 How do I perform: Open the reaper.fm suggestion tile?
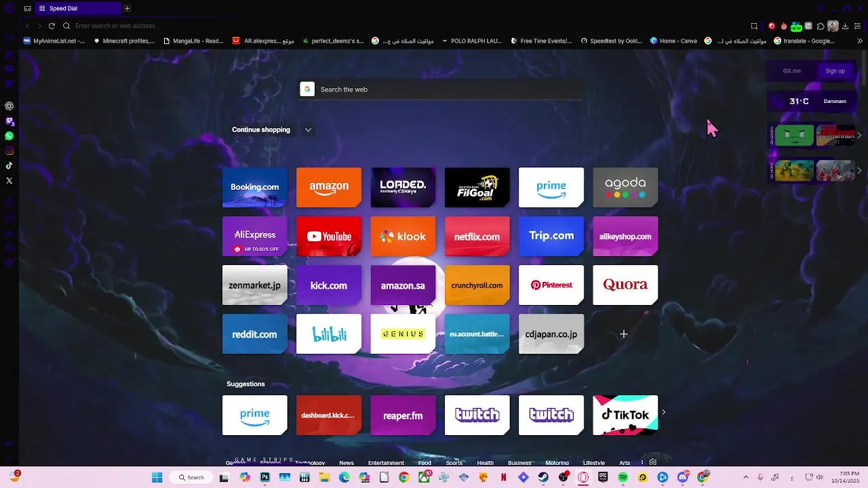pos(403,415)
